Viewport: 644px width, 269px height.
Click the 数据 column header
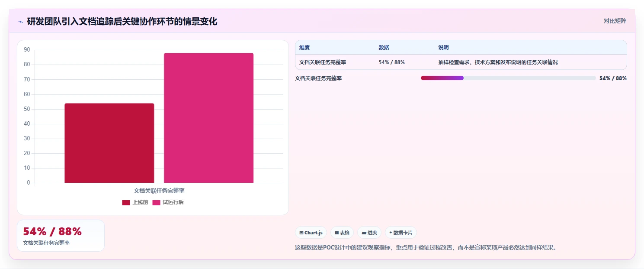point(384,48)
